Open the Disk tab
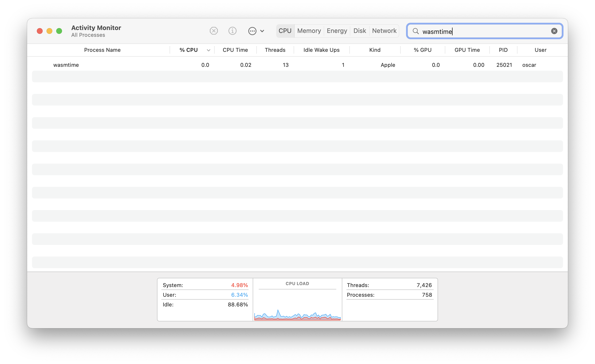The width and height of the screenshot is (595, 364). (x=360, y=31)
